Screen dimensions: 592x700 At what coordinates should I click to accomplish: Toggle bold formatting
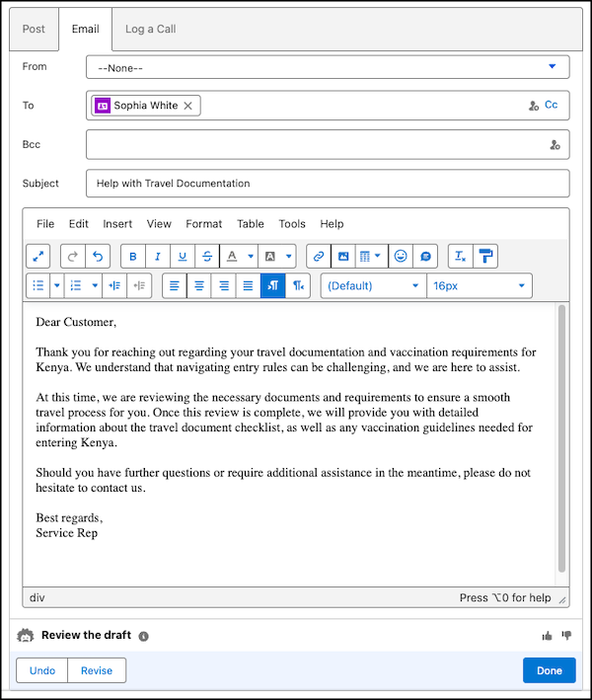(x=133, y=257)
